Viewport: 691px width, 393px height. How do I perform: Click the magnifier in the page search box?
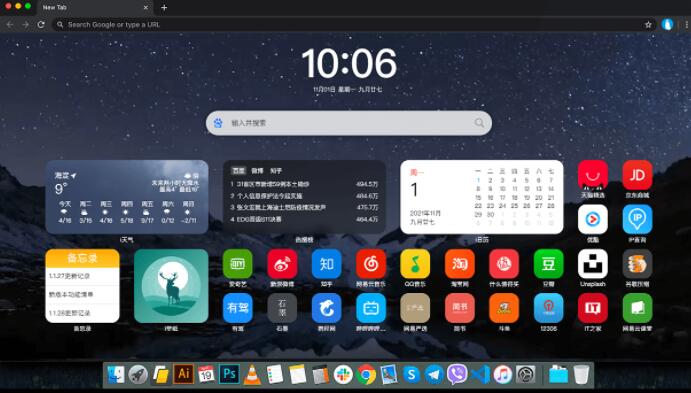click(x=479, y=123)
